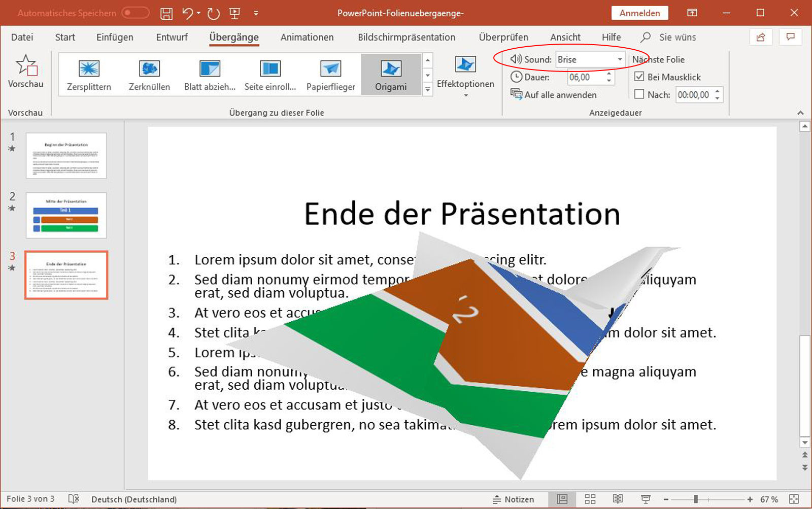Image resolution: width=812 pixels, height=509 pixels.
Task: Click the Vorschau preview star icon
Action: click(x=25, y=66)
